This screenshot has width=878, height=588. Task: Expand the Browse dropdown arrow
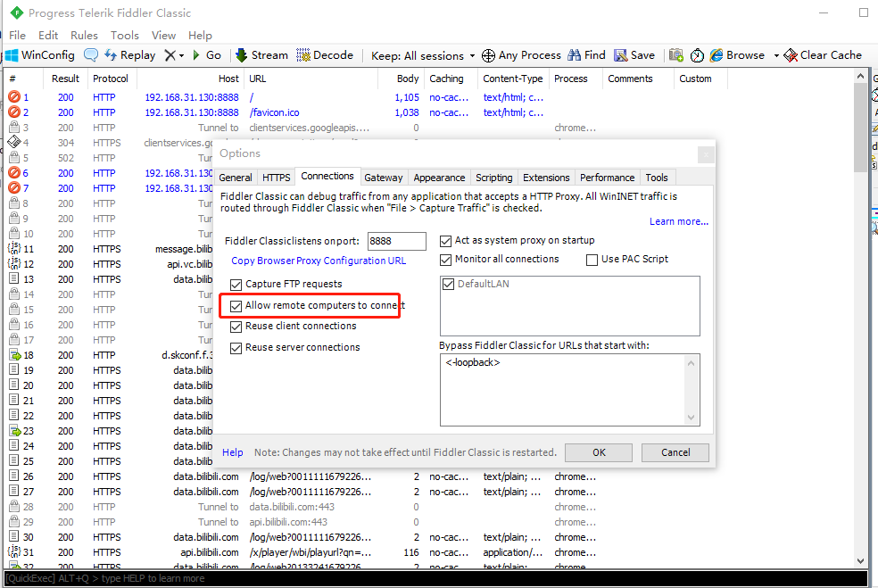point(776,56)
